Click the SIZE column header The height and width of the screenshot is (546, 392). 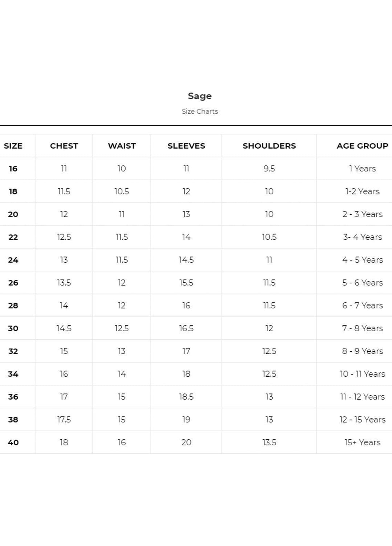(13, 146)
